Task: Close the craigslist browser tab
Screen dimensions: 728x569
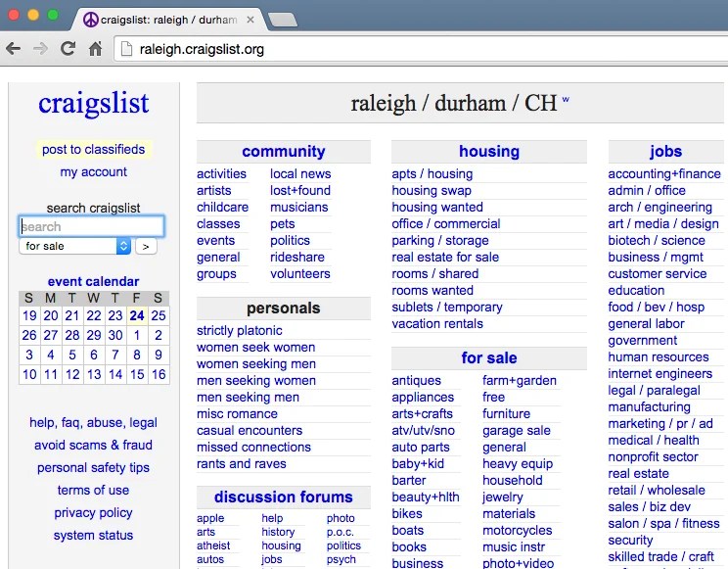Action: coord(250,20)
